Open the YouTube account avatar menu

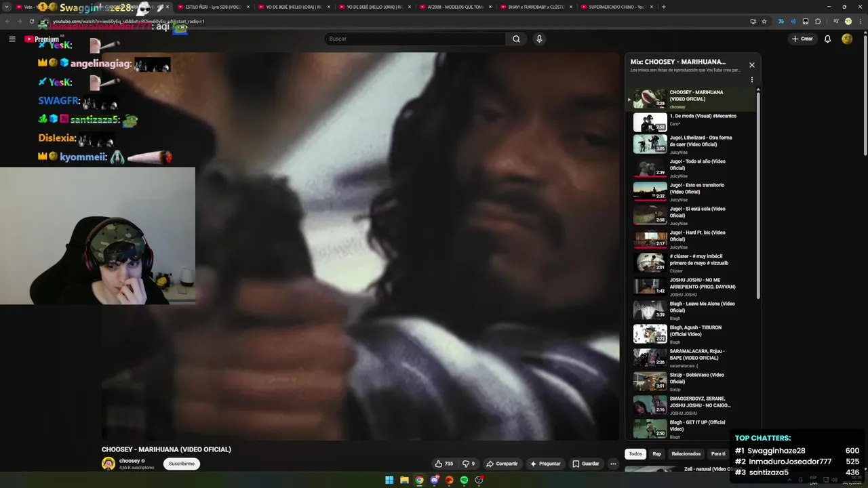[x=847, y=39]
